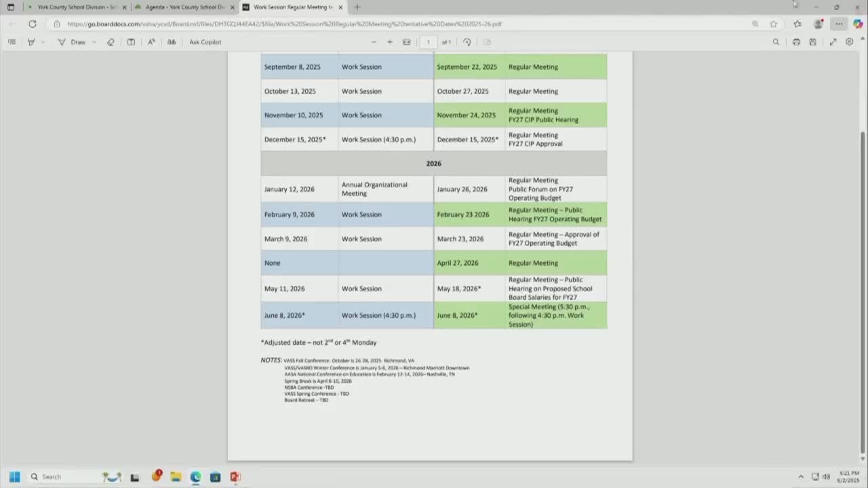Open PowerPoint from the taskbar

pos(235,476)
